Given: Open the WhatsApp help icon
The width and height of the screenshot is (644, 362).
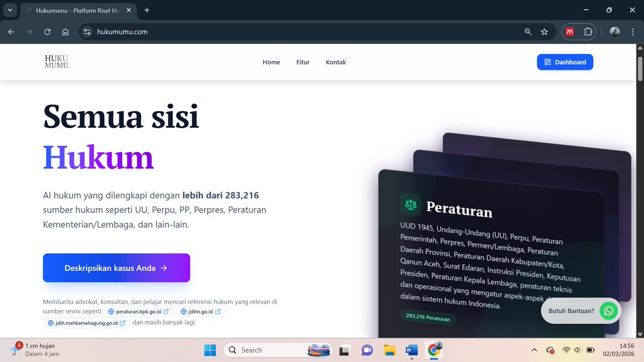Looking at the screenshot, I should (x=608, y=311).
